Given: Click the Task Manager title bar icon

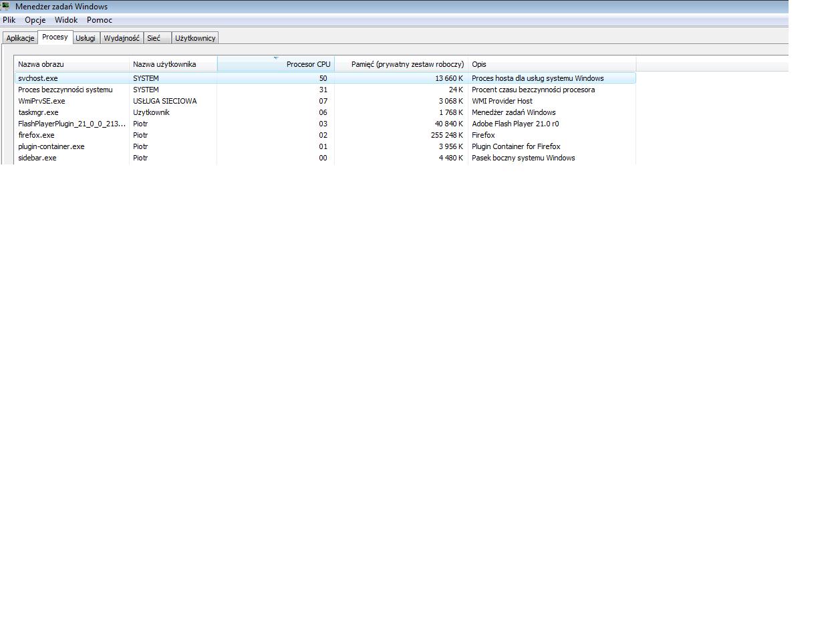Looking at the screenshot, I should 6,6.
